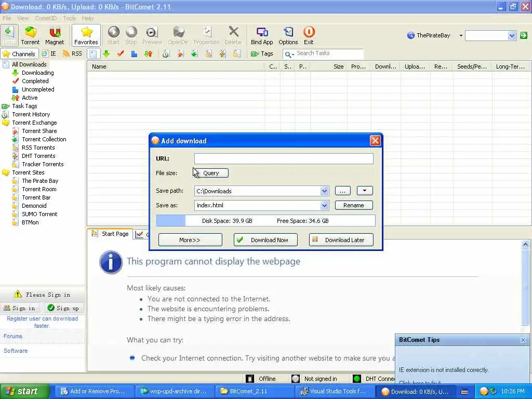Click the green go arrow beside search box
The image size is (532, 399).
[524, 35]
